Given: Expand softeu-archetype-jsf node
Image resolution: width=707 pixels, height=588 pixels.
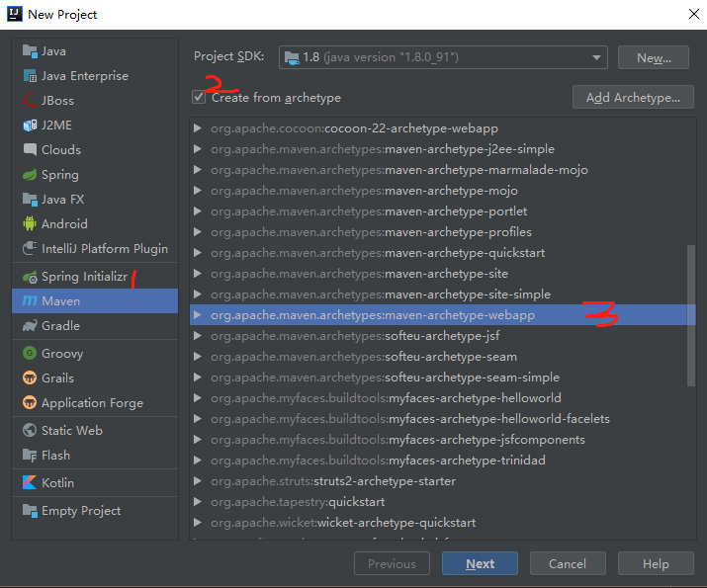Looking at the screenshot, I should [x=197, y=336].
